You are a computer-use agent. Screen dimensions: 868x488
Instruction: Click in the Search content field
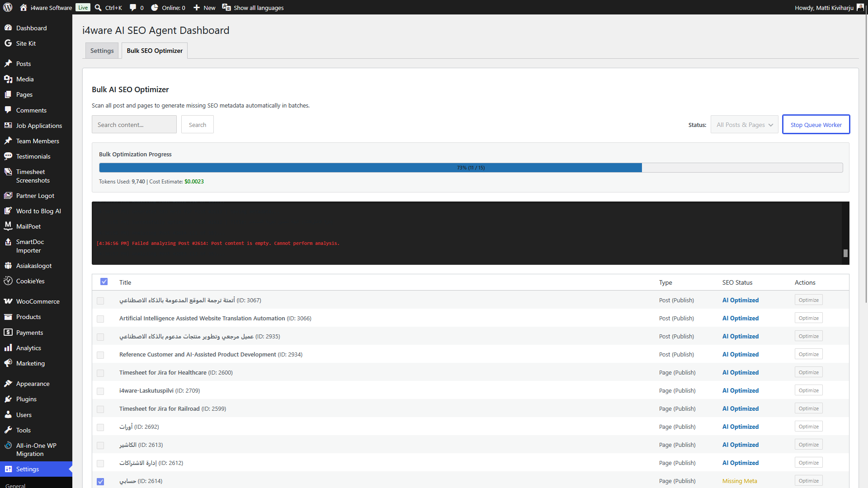[x=134, y=124]
